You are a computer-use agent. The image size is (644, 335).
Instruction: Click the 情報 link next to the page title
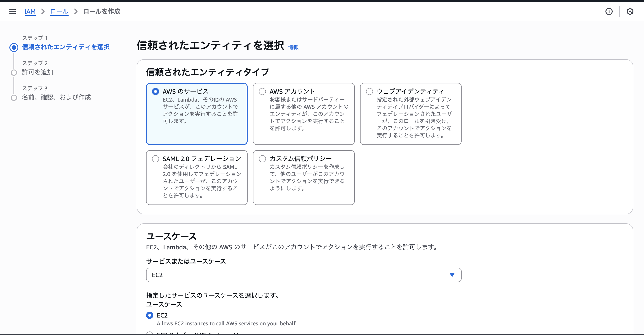tap(294, 47)
